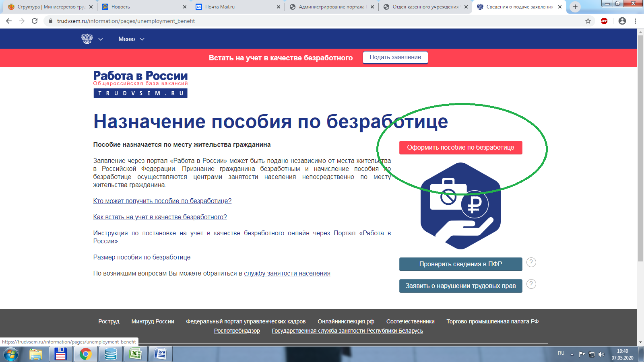Open the database app taskbar icon
The width and height of the screenshot is (644, 362).
[x=110, y=354]
